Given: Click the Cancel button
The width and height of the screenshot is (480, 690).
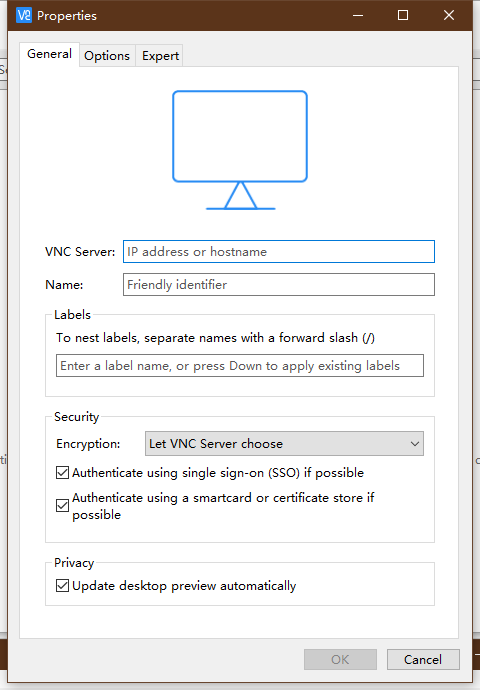Looking at the screenshot, I should (x=423, y=660).
